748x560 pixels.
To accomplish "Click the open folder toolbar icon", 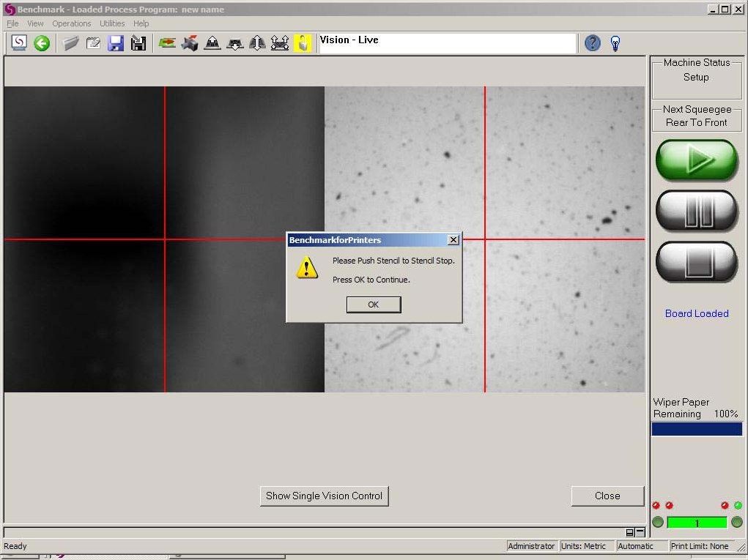I will (71, 43).
